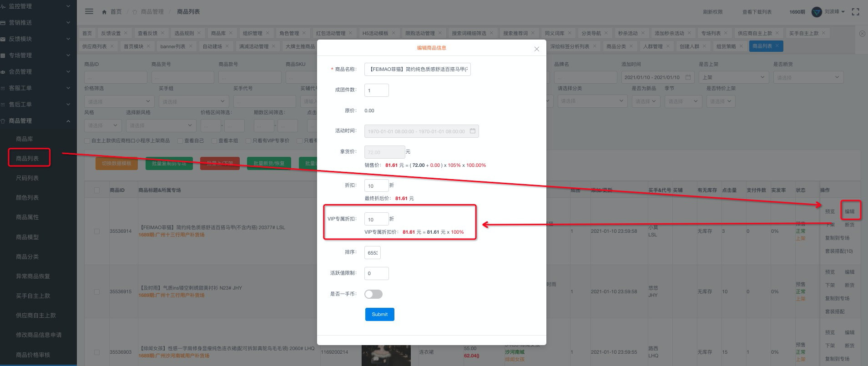Switch to the 供应商列表 tab

click(94, 46)
